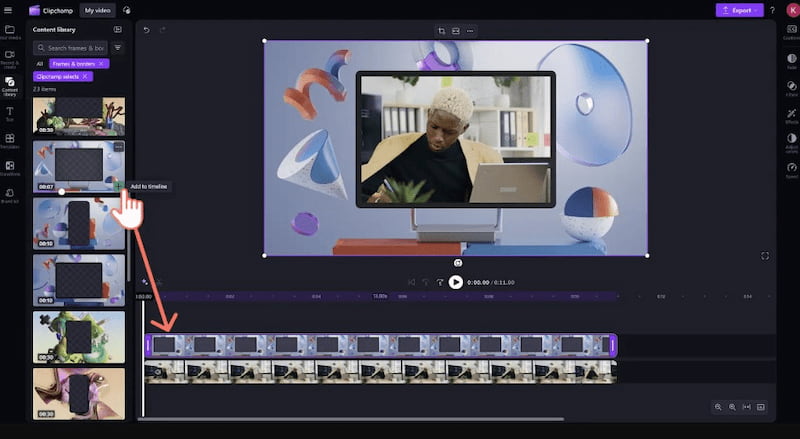This screenshot has height=439, width=800.
Task: Select the frame overlay clip in timeline
Action: click(x=381, y=346)
